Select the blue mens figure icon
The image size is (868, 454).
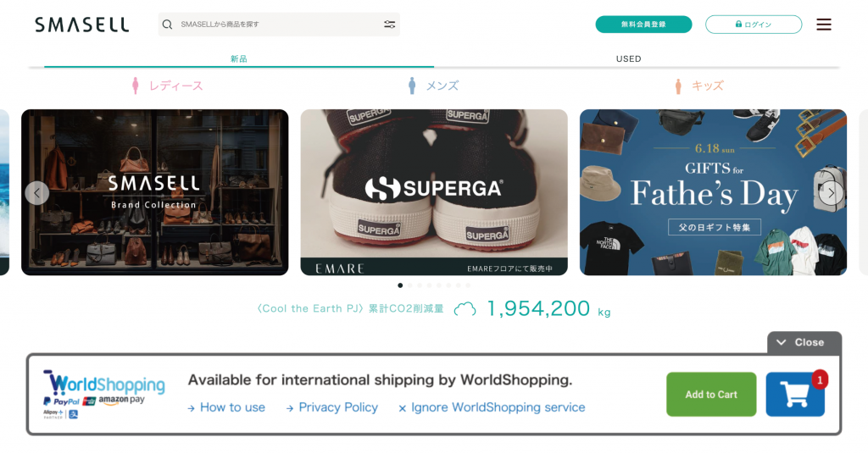point(412,86)
